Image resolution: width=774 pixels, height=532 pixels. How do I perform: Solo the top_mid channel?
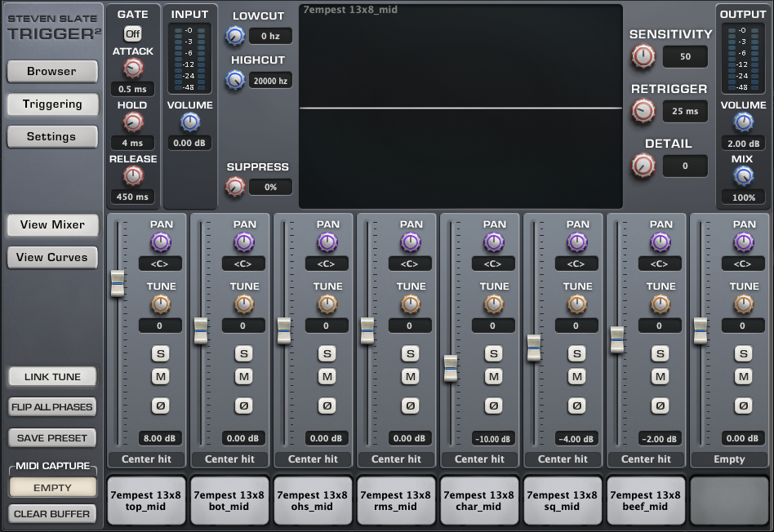point(160,353)
